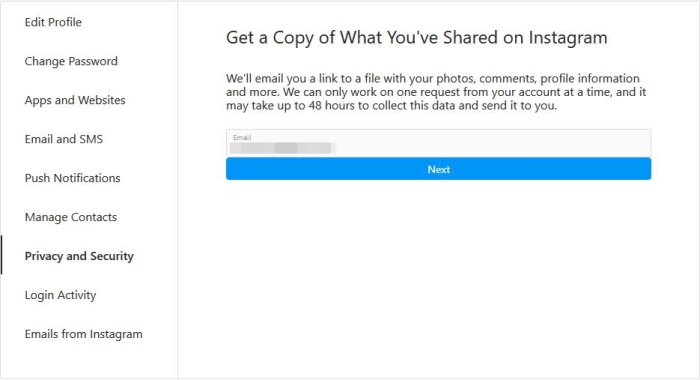Open the Manage Contacts section
The image size is (700, 380).
71,217
